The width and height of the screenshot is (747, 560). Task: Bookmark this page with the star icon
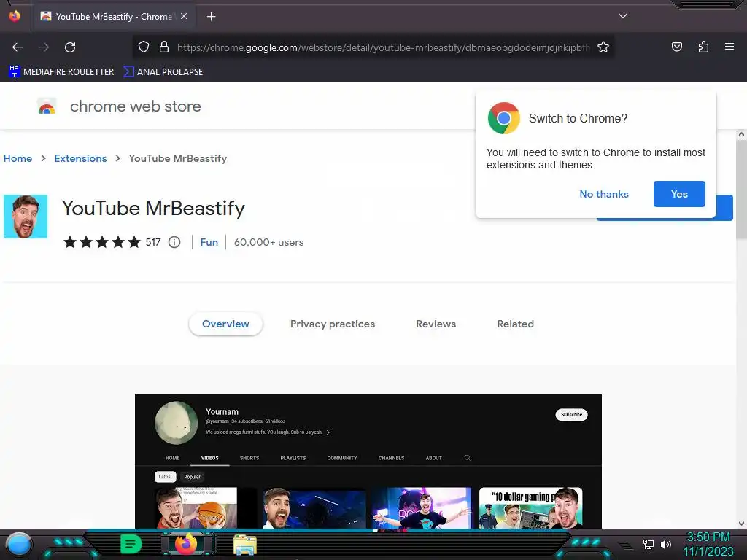pyautogui.click(x=603, y=47)
